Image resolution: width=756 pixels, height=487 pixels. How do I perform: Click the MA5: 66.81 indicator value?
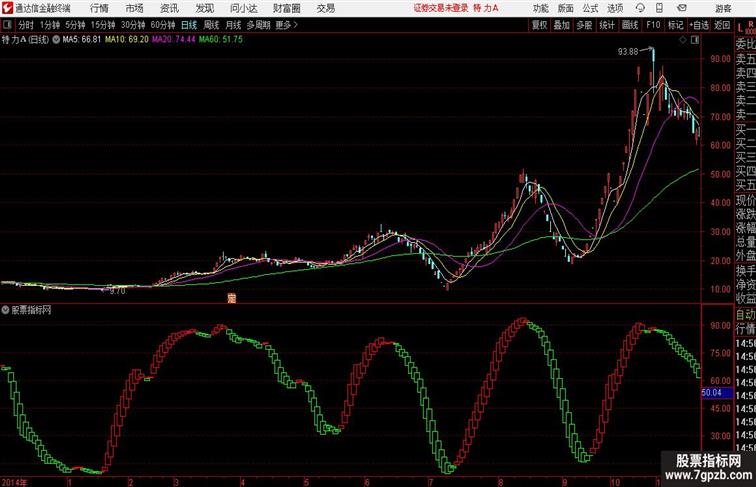(81, 40)
